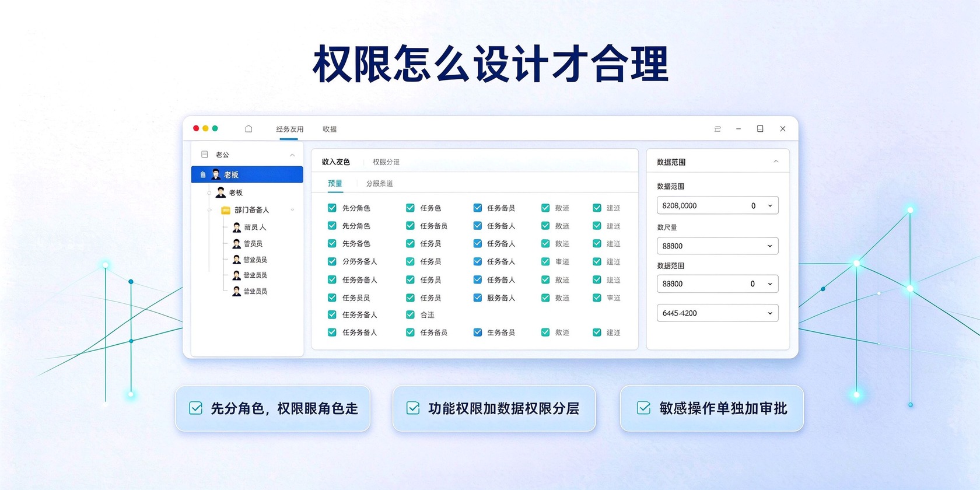Select the 商员人 row in the tree
The image size is (980, 490).
click(x=250, y=228)
